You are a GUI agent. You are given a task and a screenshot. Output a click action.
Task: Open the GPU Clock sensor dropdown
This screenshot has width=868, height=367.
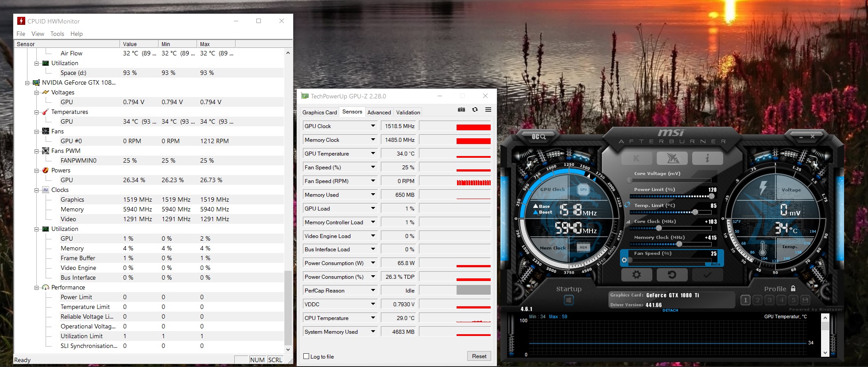pos(373,126)
